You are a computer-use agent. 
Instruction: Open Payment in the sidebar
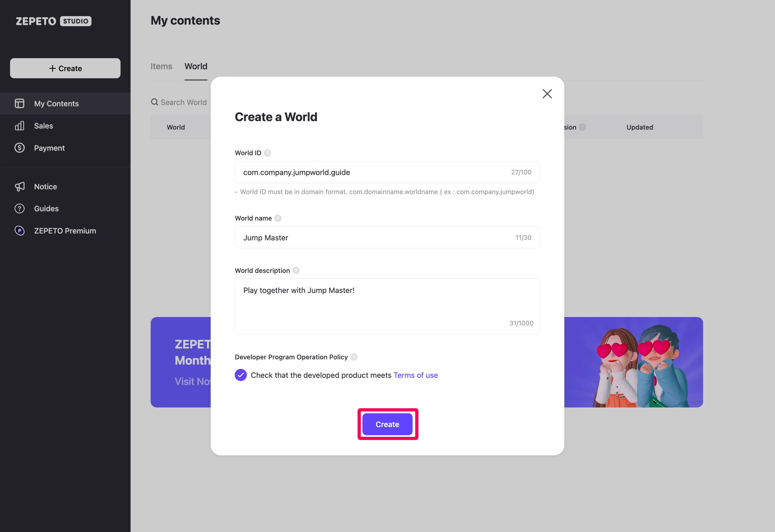(x=65, y=148)
